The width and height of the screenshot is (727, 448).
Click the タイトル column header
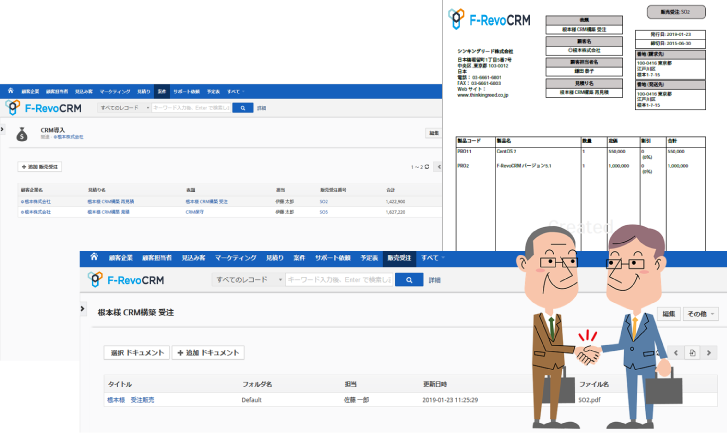coord(120,384)
